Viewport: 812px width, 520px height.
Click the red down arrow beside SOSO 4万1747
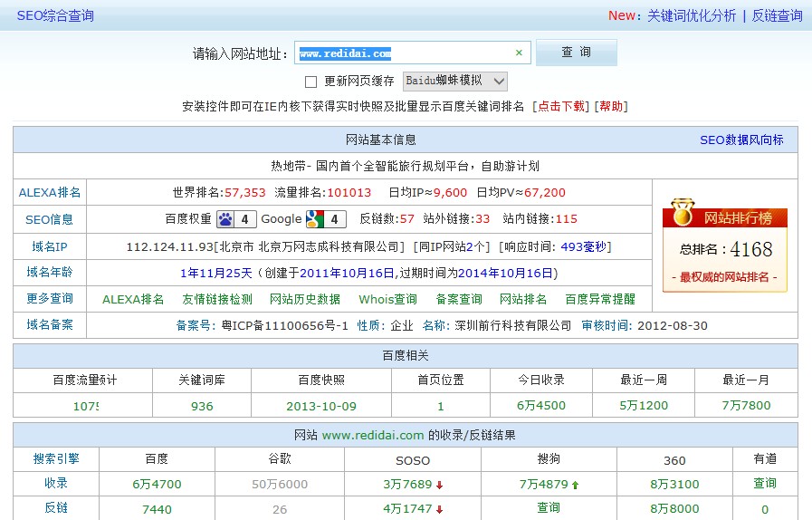[x=440, y=510]
